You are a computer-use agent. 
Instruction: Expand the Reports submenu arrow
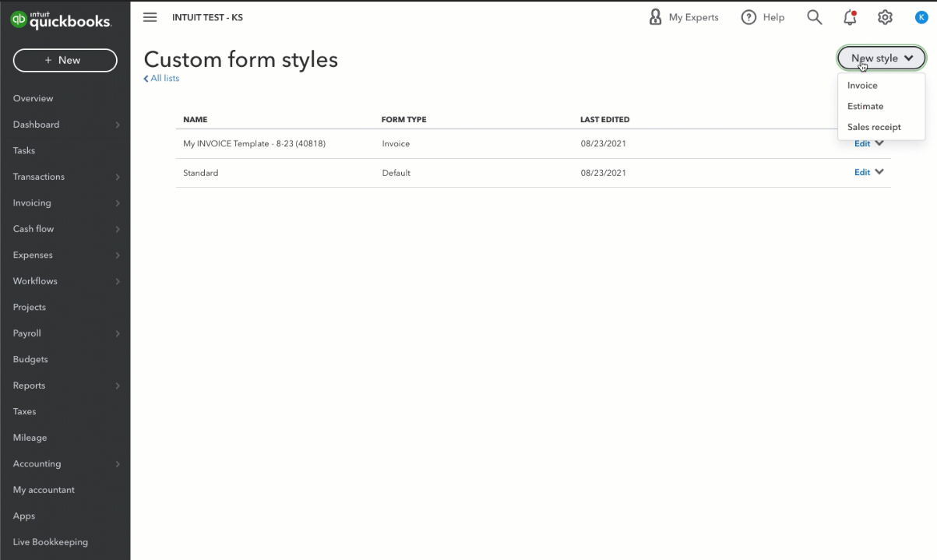point(118,386)
